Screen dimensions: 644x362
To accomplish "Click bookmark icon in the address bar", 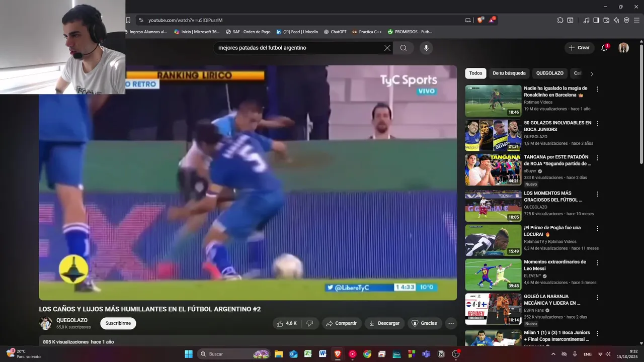I will pos(128,20).
